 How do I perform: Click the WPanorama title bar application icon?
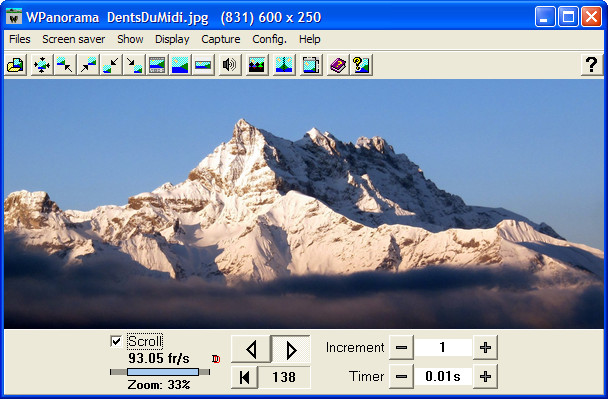14,17
